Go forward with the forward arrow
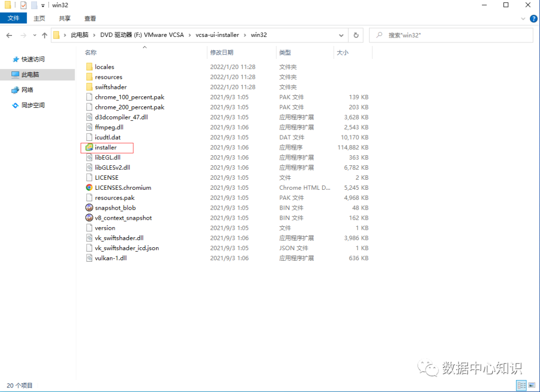This screenshot has height=392, width=540. click(x=23, y=35)
